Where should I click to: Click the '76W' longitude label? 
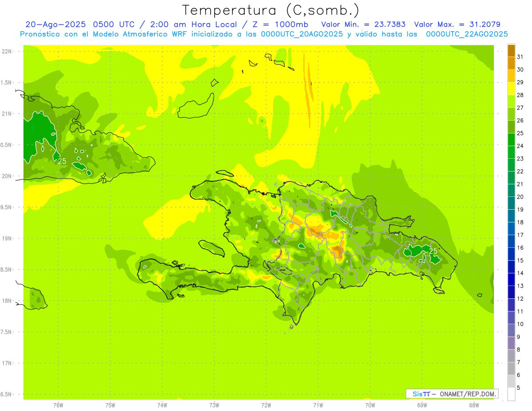point(58,405)
